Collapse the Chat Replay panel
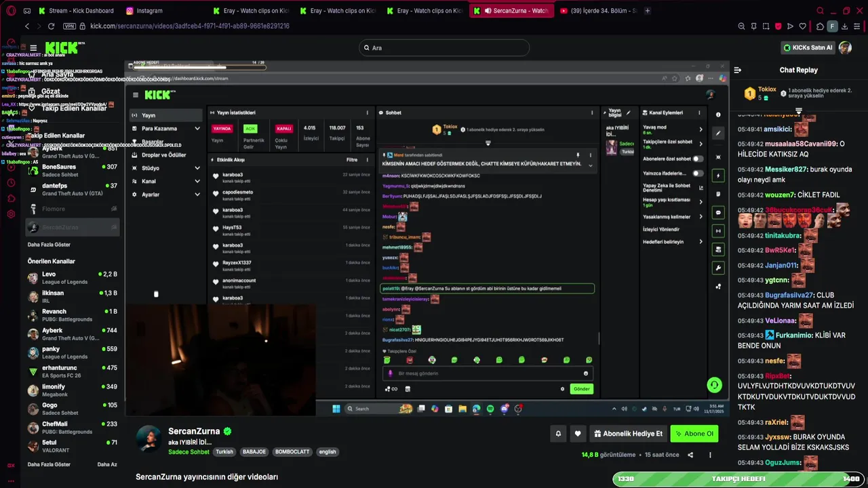Viewport: 868px width, 488px height. click(x=738, y=70)
